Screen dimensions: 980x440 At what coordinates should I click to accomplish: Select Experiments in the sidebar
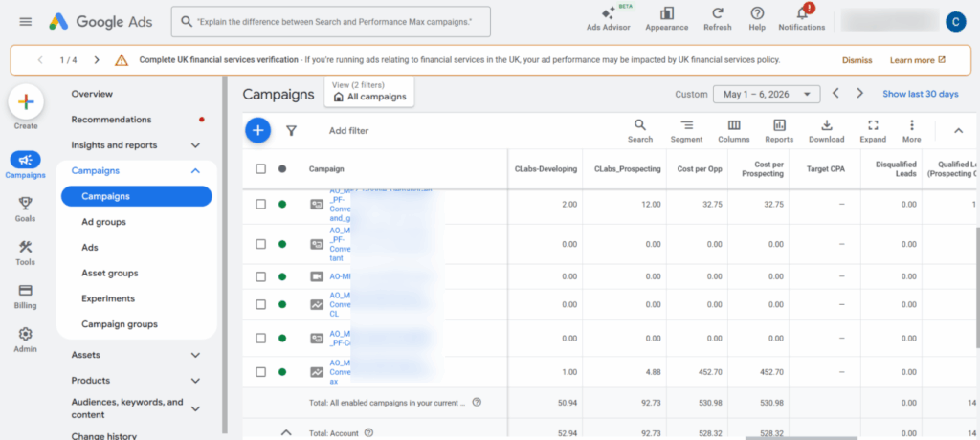pos(108,298)
